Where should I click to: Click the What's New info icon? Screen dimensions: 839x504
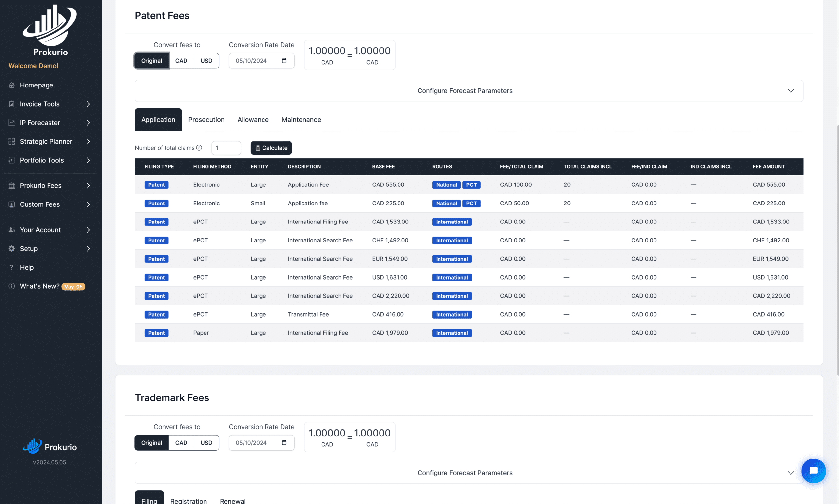click(x=11, y=286)
